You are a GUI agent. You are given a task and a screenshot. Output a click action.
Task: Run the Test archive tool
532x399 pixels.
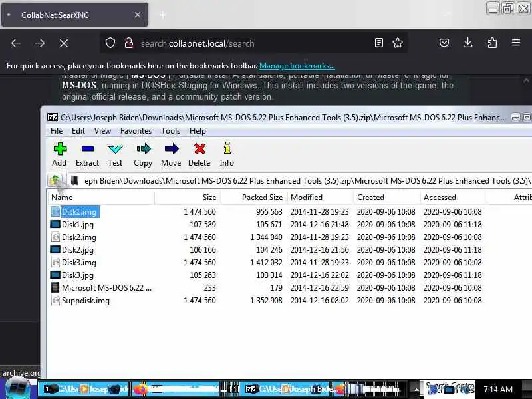coord(115,154)
